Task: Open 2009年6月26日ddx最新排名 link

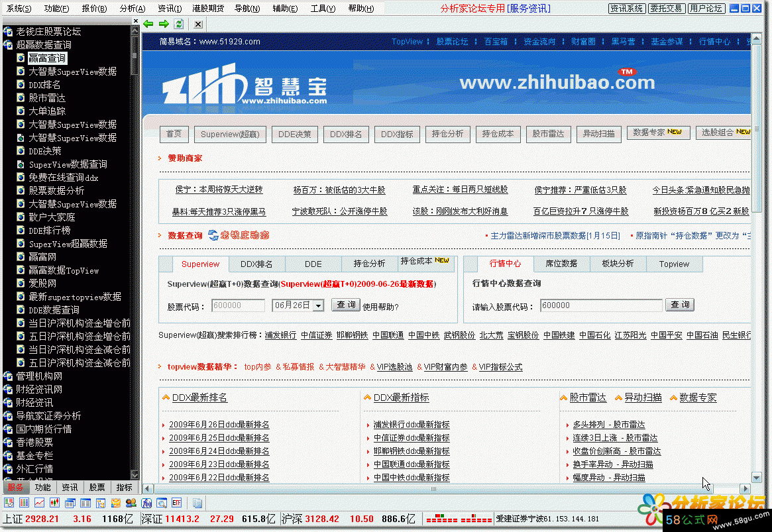Action: pyautogui.click(x=219, y=425)
